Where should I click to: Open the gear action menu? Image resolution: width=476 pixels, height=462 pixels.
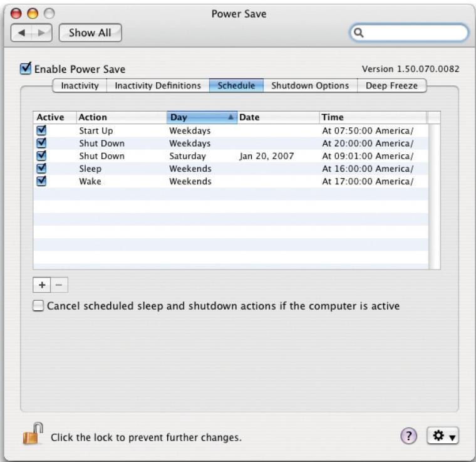[443, 436]
